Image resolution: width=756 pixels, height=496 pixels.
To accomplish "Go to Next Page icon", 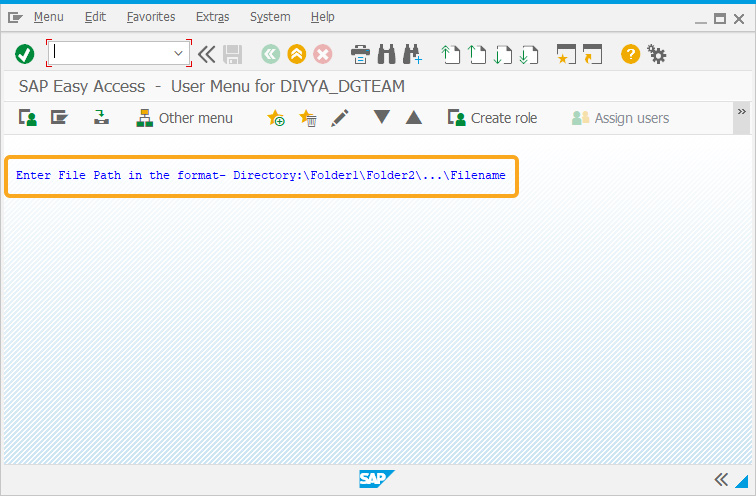I will point(503,54).
